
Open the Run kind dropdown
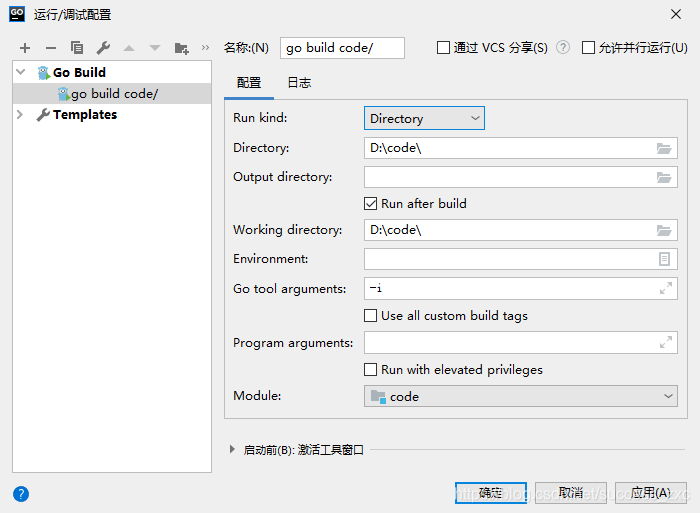(424, 118)
